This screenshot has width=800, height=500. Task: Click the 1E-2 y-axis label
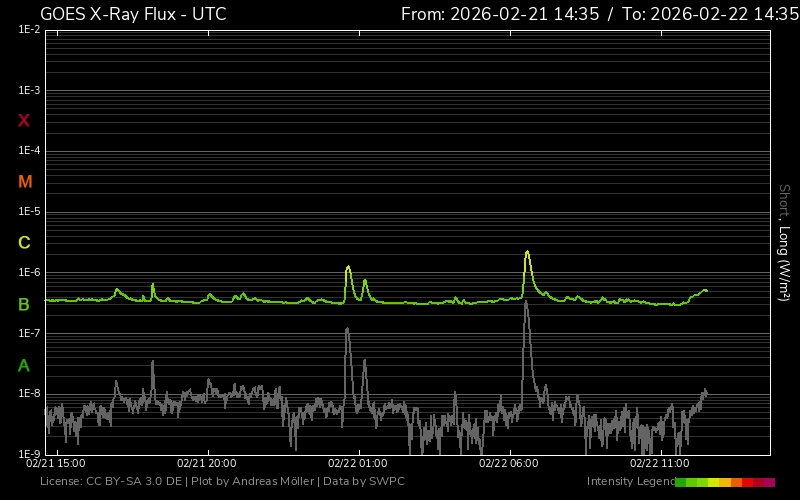pyautogui.click(x=29, y=30)
